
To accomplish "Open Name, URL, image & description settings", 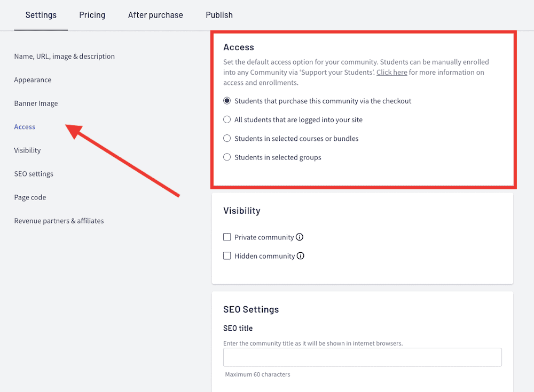I will click(64, 56).
